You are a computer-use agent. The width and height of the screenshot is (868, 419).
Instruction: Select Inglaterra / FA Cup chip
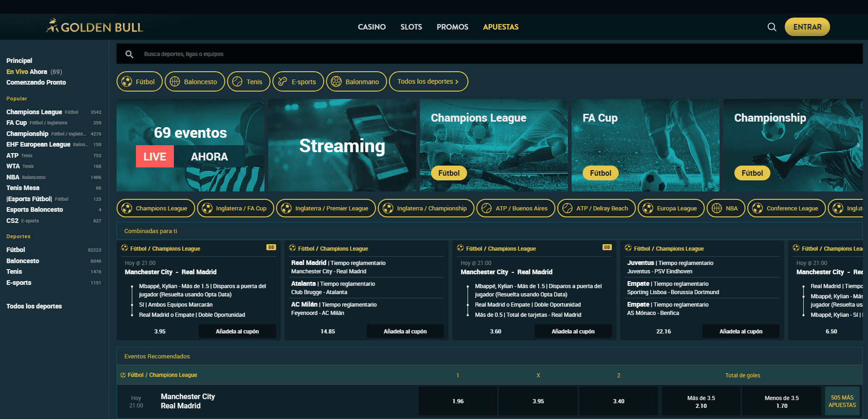235,208
